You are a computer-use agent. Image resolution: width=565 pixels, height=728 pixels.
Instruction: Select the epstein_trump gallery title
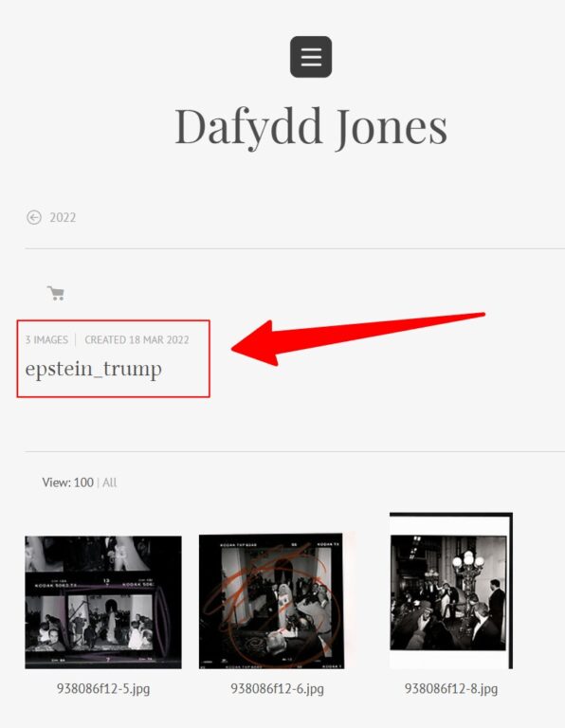coord(93,369)
